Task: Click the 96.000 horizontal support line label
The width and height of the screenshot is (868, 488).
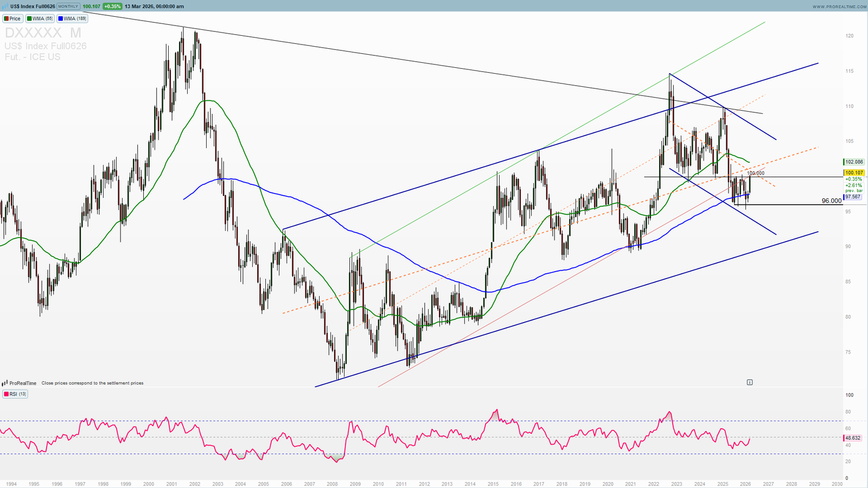Action: click(x=831, y=201)
